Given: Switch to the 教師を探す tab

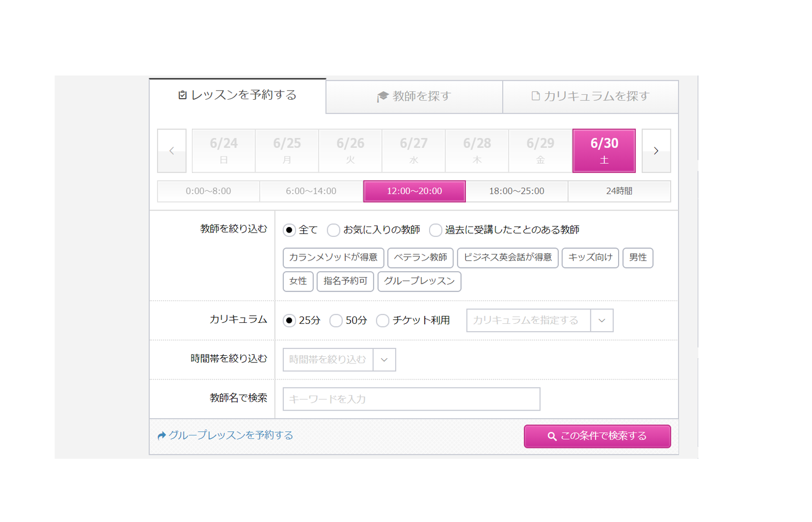Looking at the screenshot, I should click(x=414, y=97).
